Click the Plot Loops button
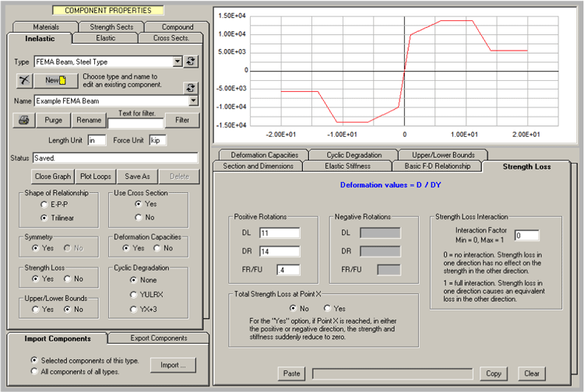Viewport: 584px width, 392px height. pyautogui.click(x=97, y=177)
